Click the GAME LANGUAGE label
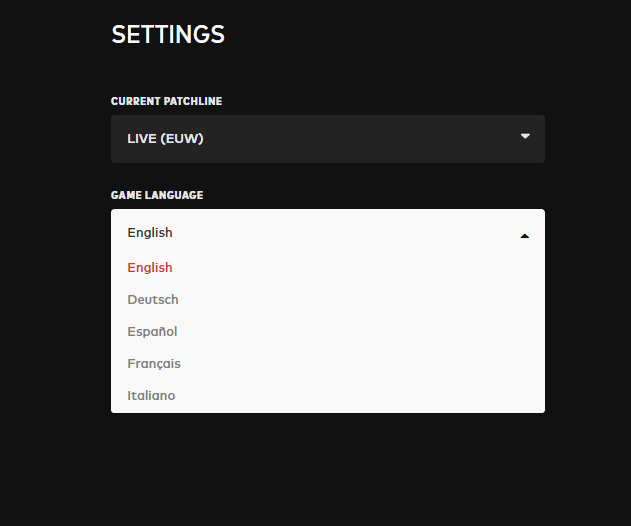The height and width of the screenshot is (526, 631). pos(157,196)
